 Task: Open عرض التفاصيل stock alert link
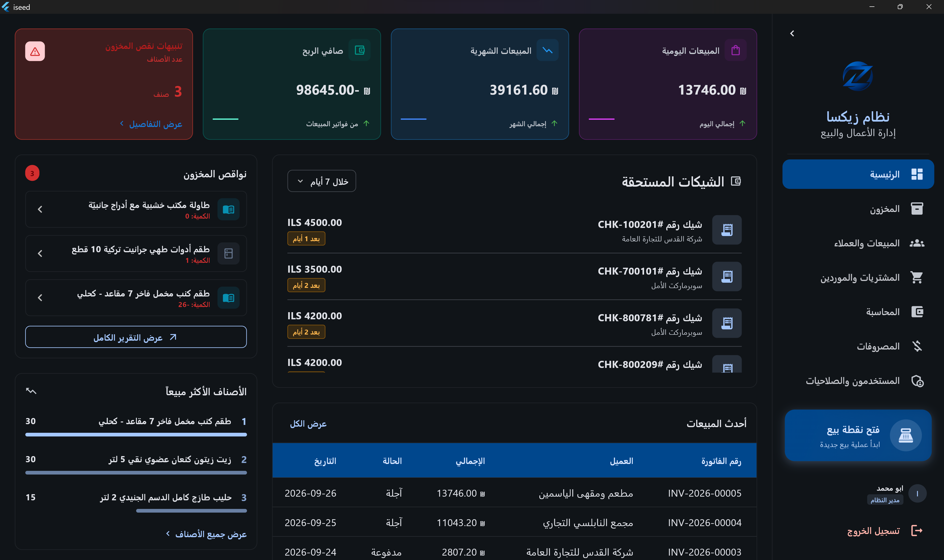point(151,124)
